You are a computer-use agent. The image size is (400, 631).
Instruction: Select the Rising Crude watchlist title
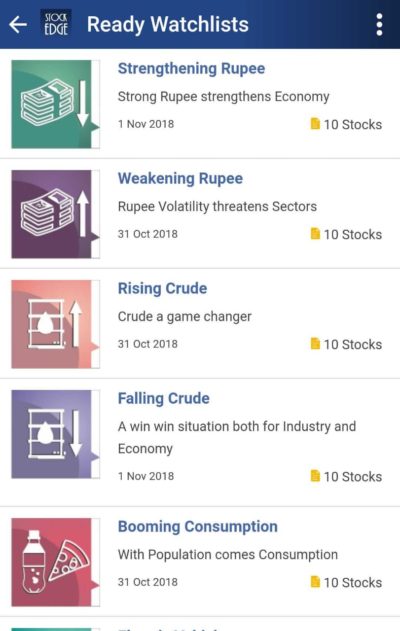coord(162,288)
